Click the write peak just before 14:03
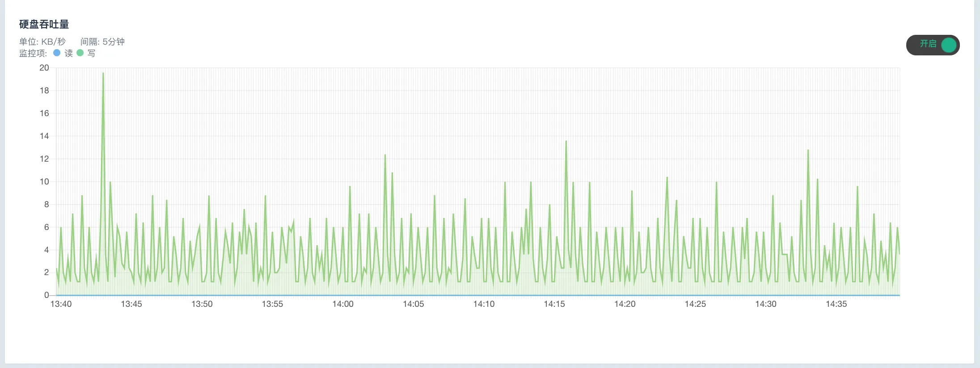The width and height of the screenshot is (980, 368). tap(385, 155)
